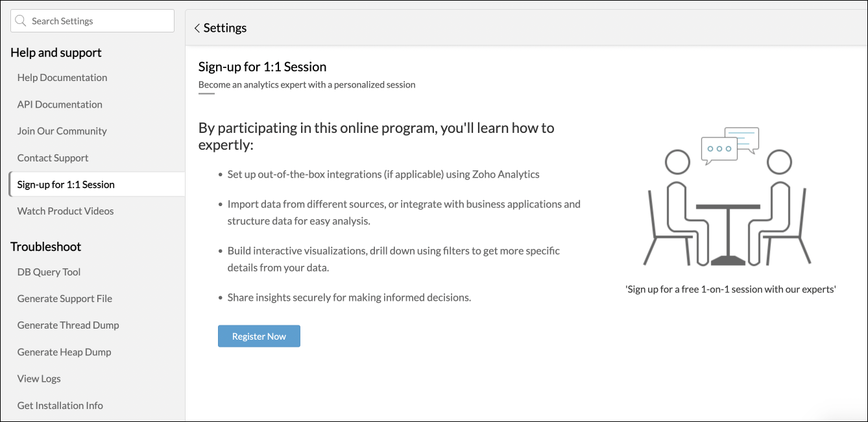The image size is (868, 422).
Task: Select Generate Thread Dump
Action: tap(68, 325)
